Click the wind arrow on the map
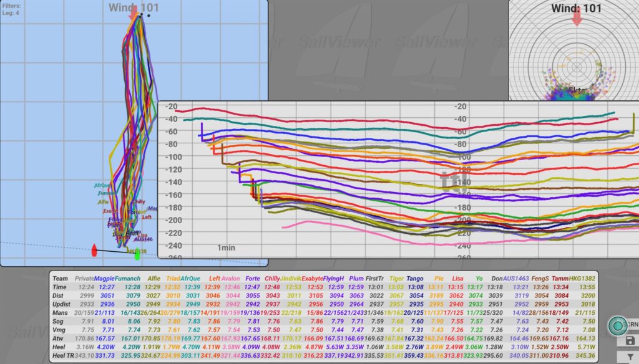The height and width of the screenshot is (364, 639). 134,14
